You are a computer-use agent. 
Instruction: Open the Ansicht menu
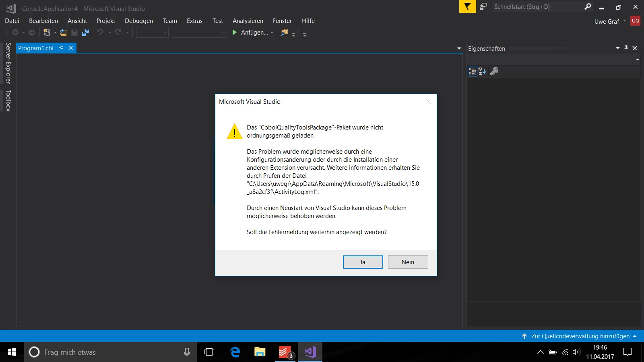click(77, 21)
